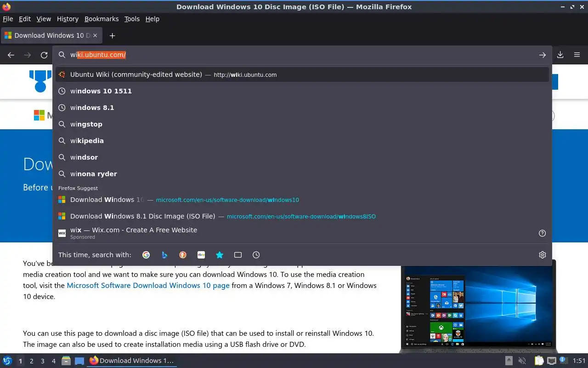Select 'wingstop' search suggestion

pyautogui.click(x=302, y=124)
